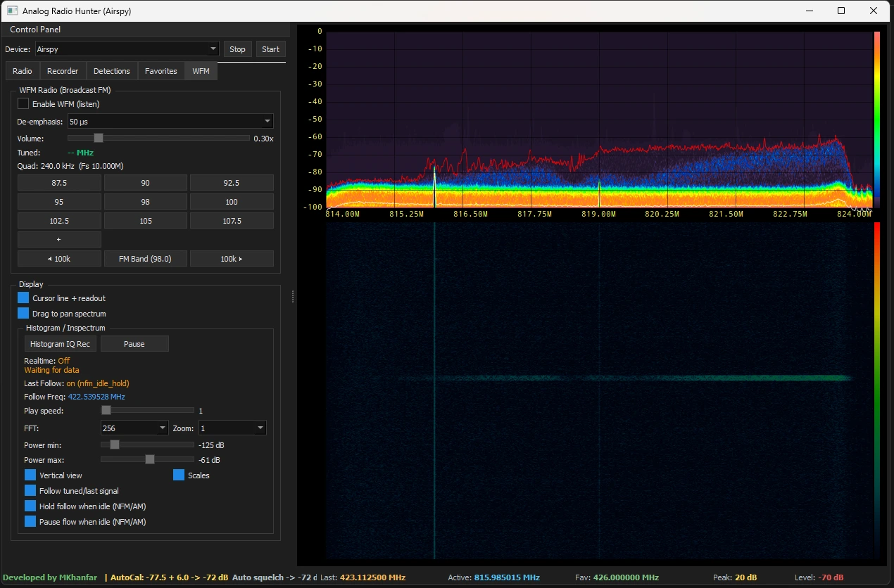Click the FM Band (98.0) button
894x588 pixels.
click(x=145, y=258)
